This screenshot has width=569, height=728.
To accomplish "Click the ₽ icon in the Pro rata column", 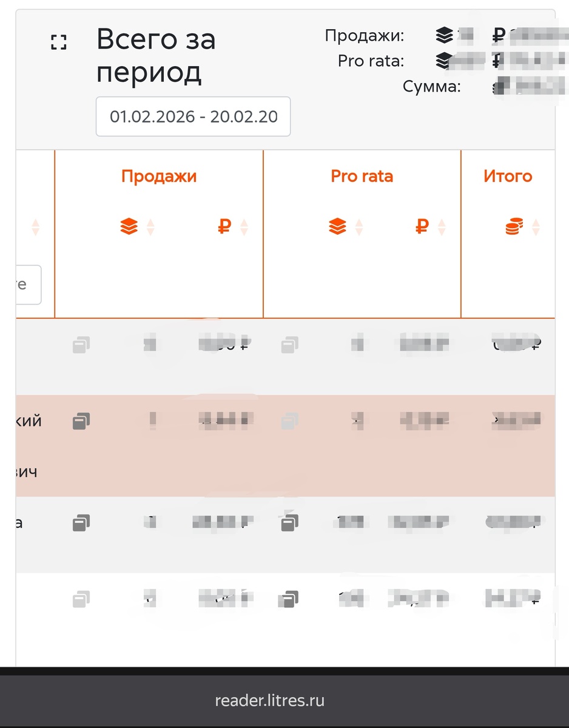I will click(x=423, y=226).
